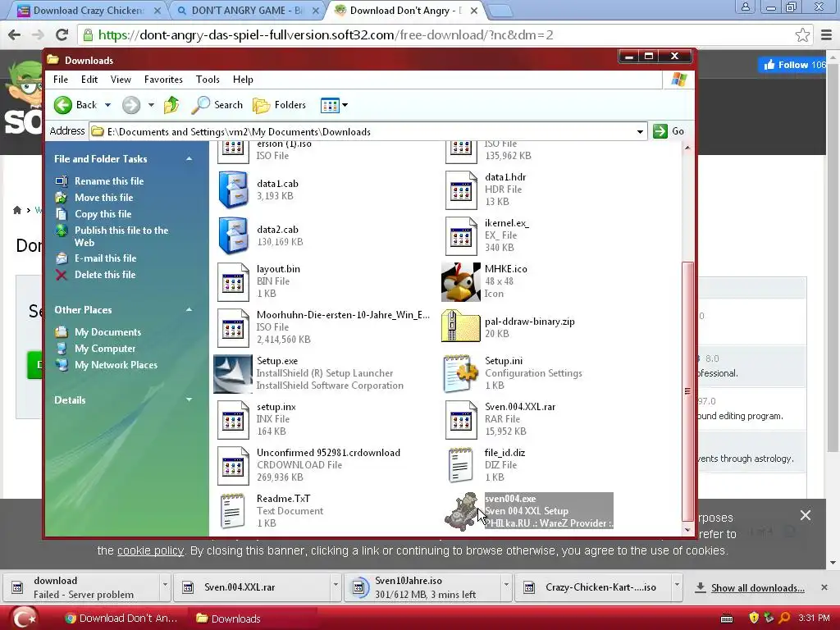Click scroll down arrow in Downloads file list
This screenshot has width=840, height=630.
coord(687,531)
